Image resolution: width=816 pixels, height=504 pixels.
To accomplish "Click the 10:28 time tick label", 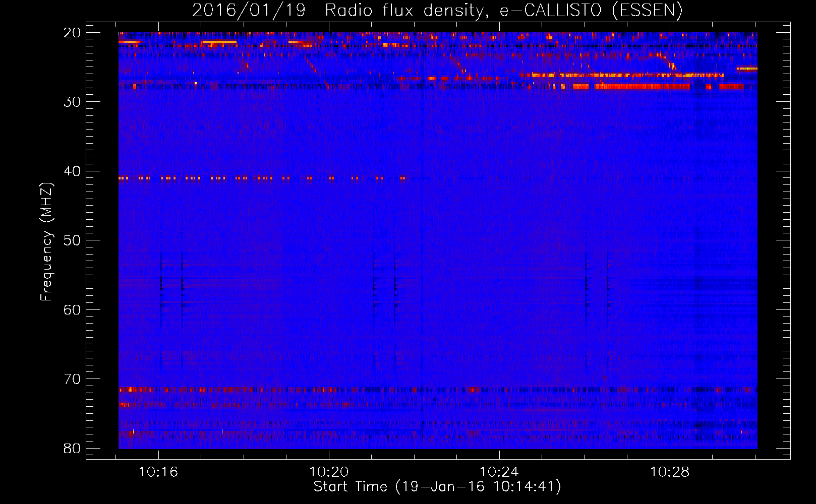I will coord(670,472).
